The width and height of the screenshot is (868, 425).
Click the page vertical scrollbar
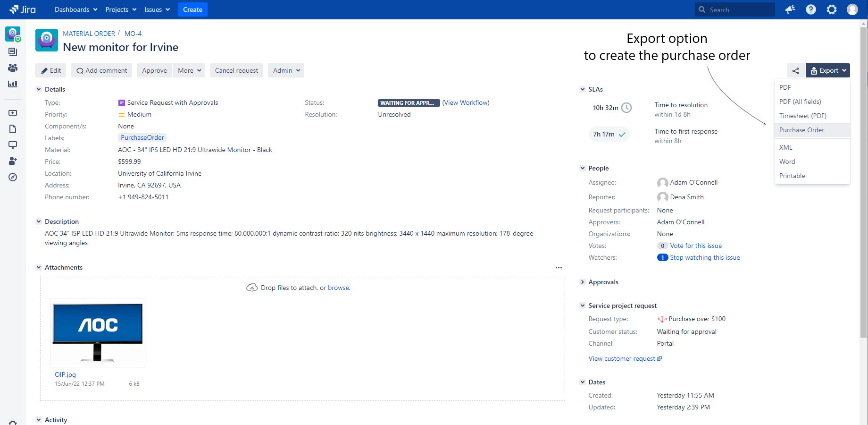pyautogui.click(x=864, y=182)
